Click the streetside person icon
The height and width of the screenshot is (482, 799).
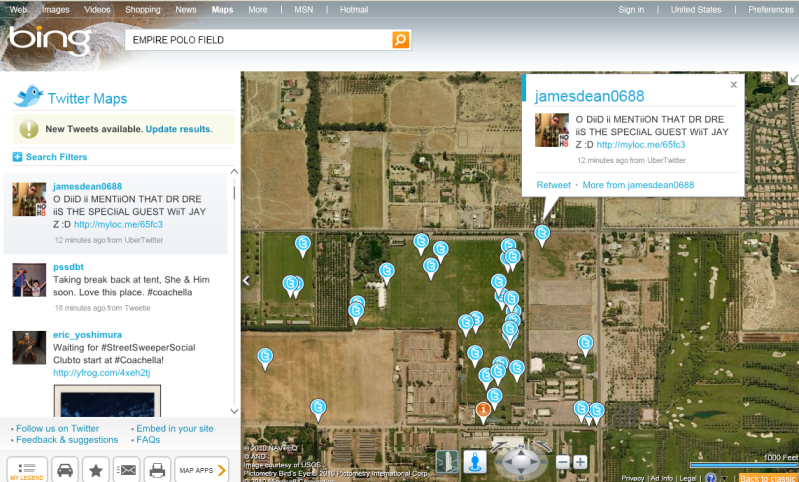pos(474,462)
